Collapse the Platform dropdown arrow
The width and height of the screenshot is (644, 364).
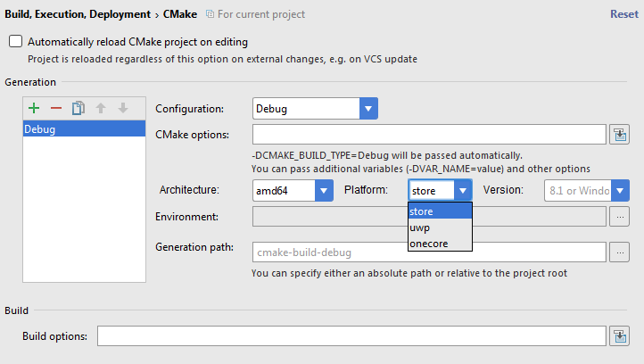(x=462, y=190)
